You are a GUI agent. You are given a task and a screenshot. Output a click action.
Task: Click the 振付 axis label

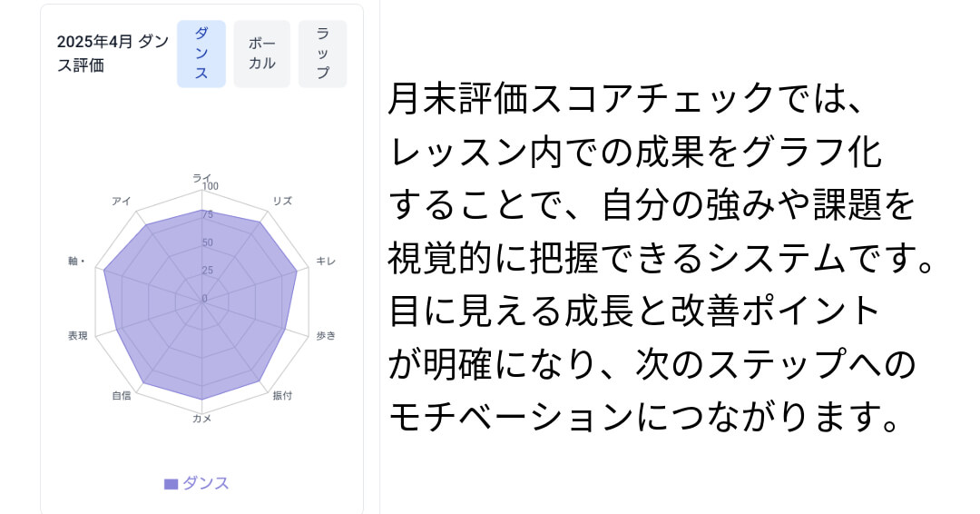[282, 395]
